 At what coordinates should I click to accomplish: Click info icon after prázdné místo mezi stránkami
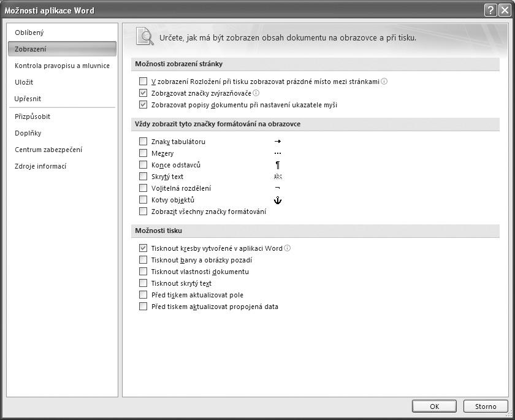click(x=384, y=81)
